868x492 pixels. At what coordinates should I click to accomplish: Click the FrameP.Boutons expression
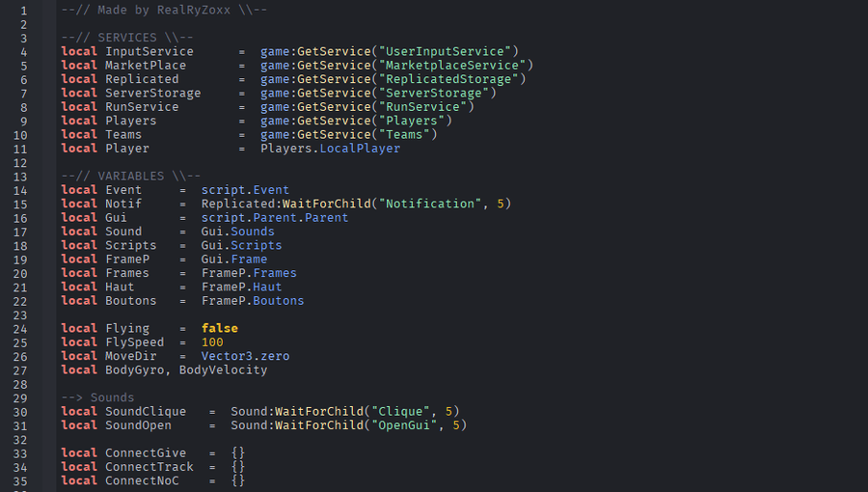[253, 301]
